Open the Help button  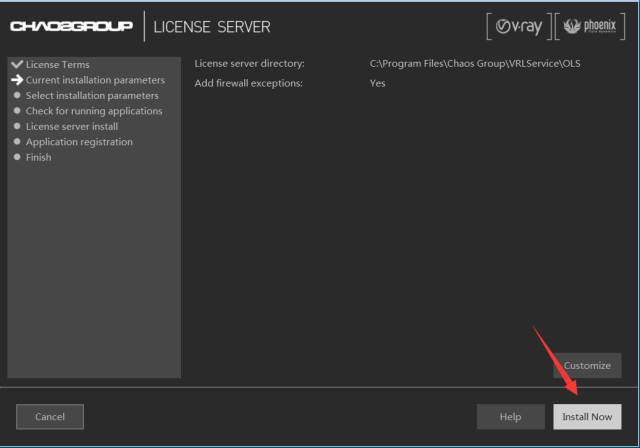pos(511,417)
